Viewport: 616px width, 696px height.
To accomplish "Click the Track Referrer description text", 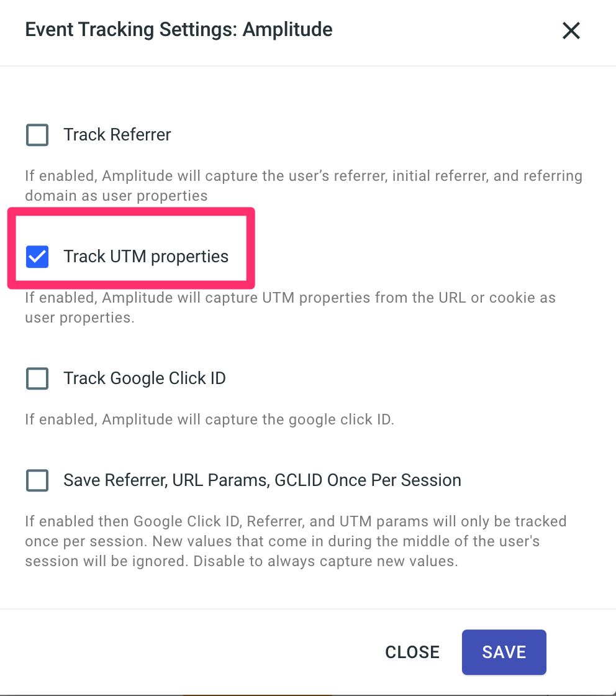I will pyautogui.click(x=304, y=186).
